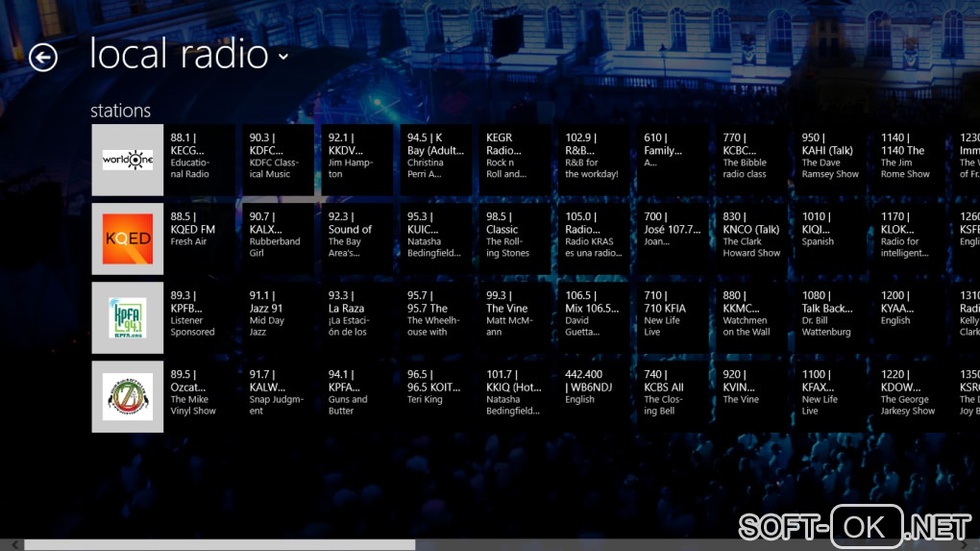
Task: Tune to 95.7 The Wheelhouse station
Action: click(436, 317)
